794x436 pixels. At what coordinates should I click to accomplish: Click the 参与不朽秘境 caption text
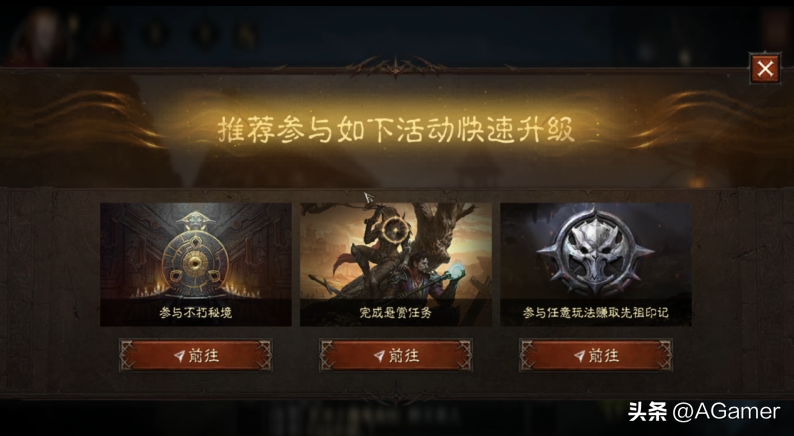pyautogui.click(x=195, y=313)
